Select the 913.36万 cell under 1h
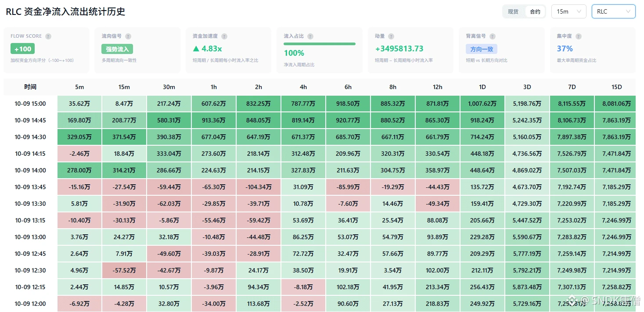This screenshot has width=644, height=312. pos(214,121)
